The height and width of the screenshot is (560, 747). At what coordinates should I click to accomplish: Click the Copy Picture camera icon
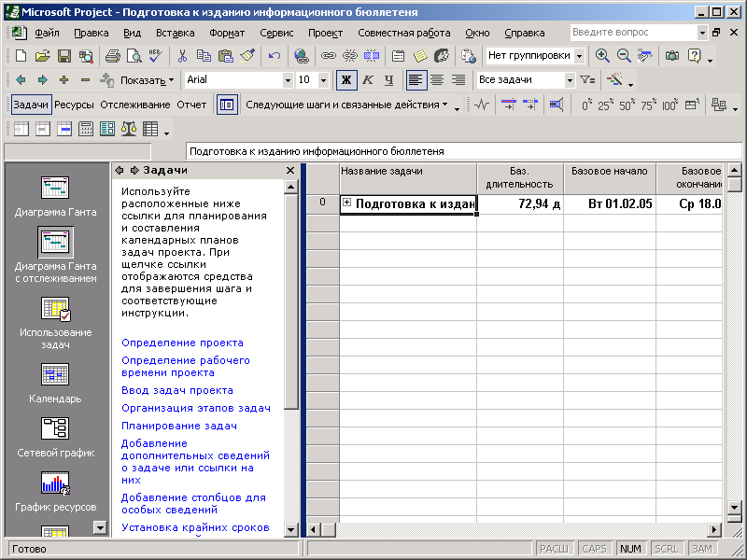[x=672, y=56]
